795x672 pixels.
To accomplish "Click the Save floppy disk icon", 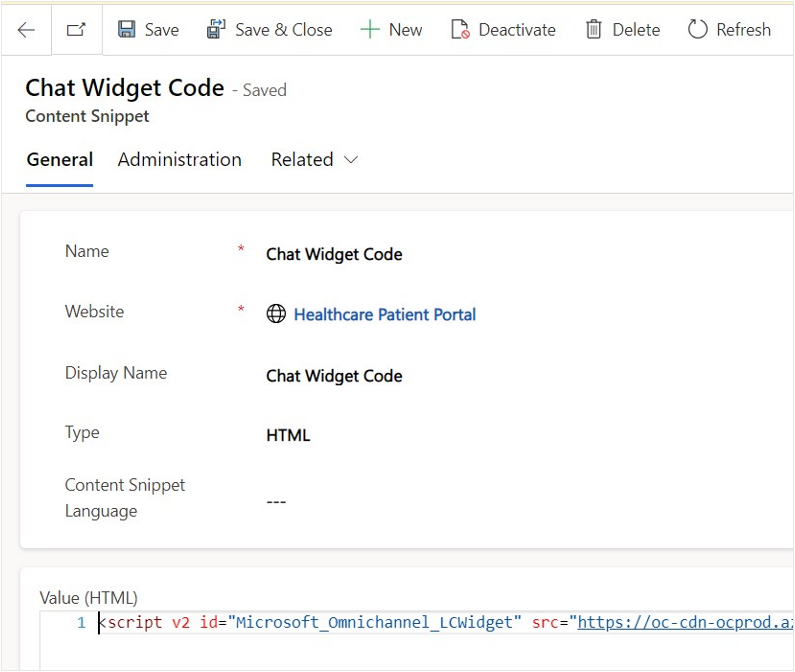I will click(x=127, y=29).
